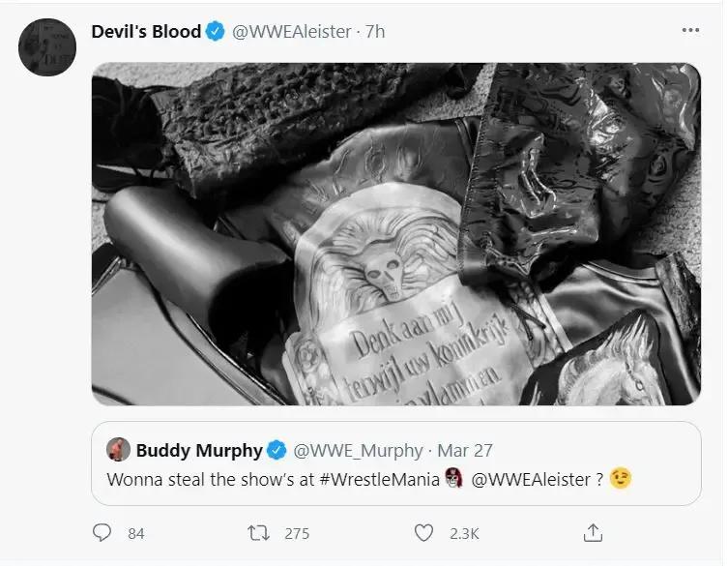Open the Devil's Blood display name

click(146, 31)
